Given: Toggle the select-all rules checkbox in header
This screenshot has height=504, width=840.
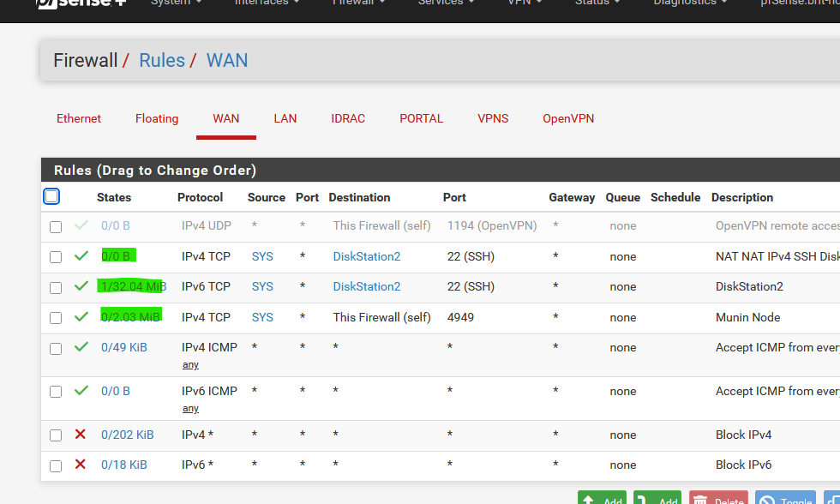Looking at the screenshot, I should 51,196.
